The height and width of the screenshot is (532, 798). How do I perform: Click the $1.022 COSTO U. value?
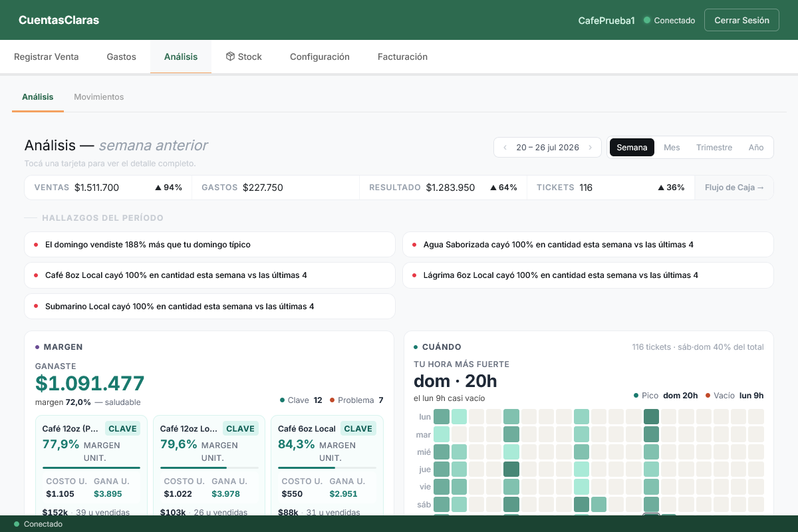pos(178,494)
